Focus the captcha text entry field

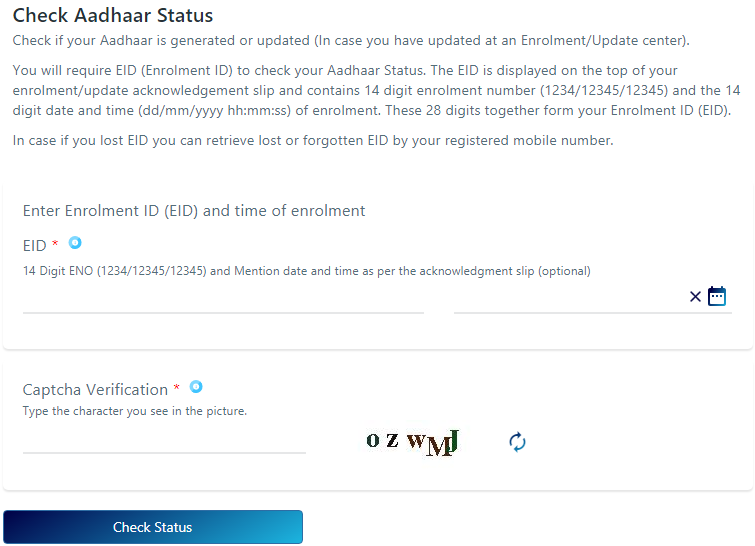[x=164, y=440]
